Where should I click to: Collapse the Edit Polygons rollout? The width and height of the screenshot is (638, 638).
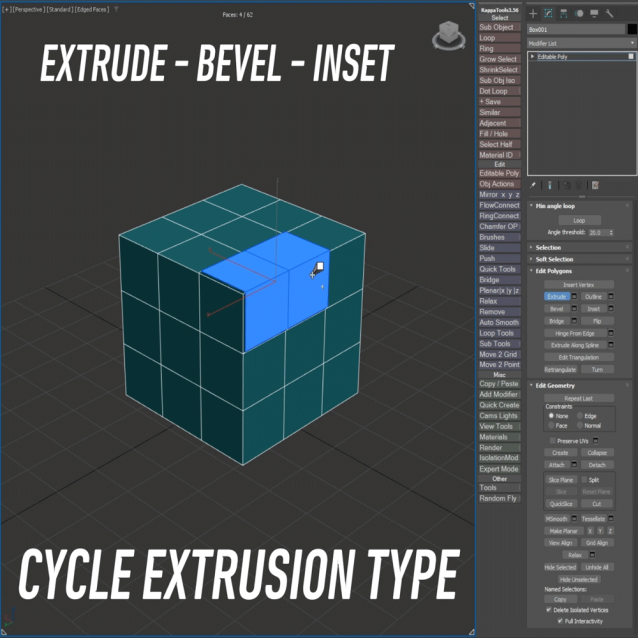click(555, 271)
